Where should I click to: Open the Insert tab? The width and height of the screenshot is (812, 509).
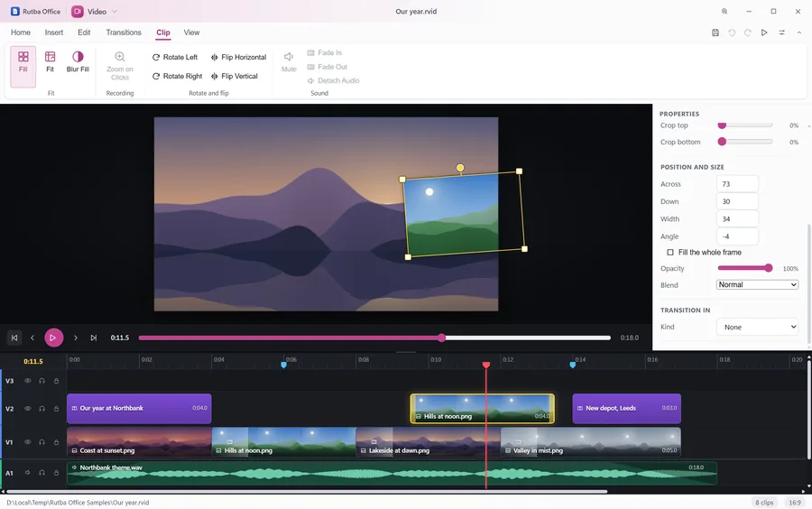tap(54, 32)
